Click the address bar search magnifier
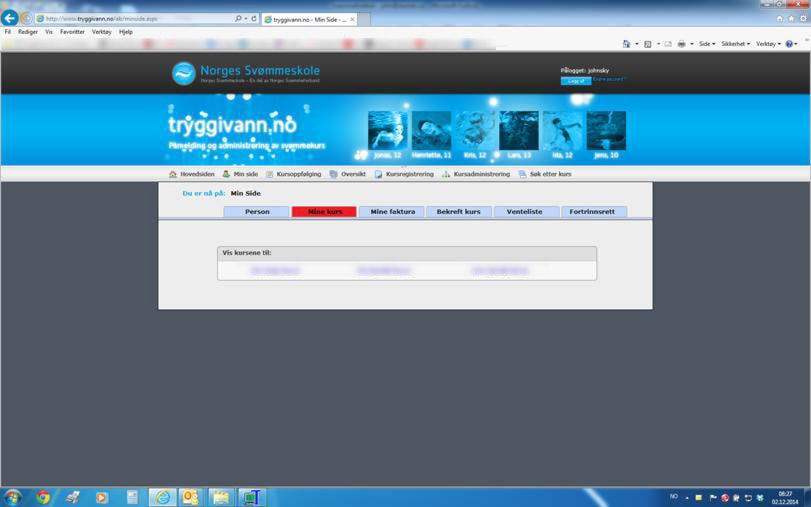 (238, 19)
